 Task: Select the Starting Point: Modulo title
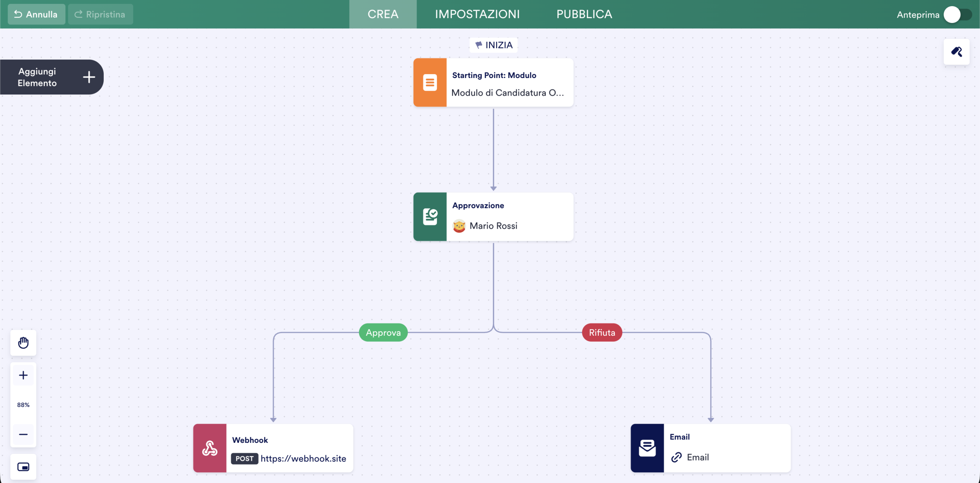point(494,75)
